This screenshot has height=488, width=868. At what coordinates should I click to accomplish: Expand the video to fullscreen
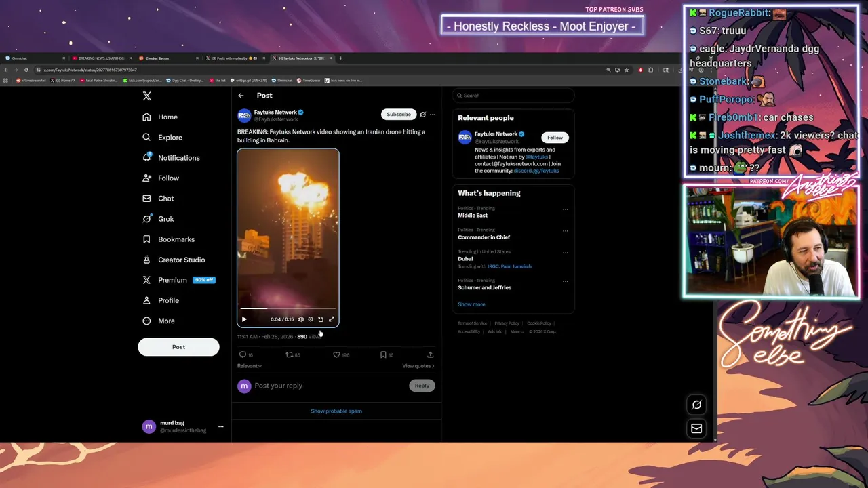pyautogui.click(x=332, y=319)
